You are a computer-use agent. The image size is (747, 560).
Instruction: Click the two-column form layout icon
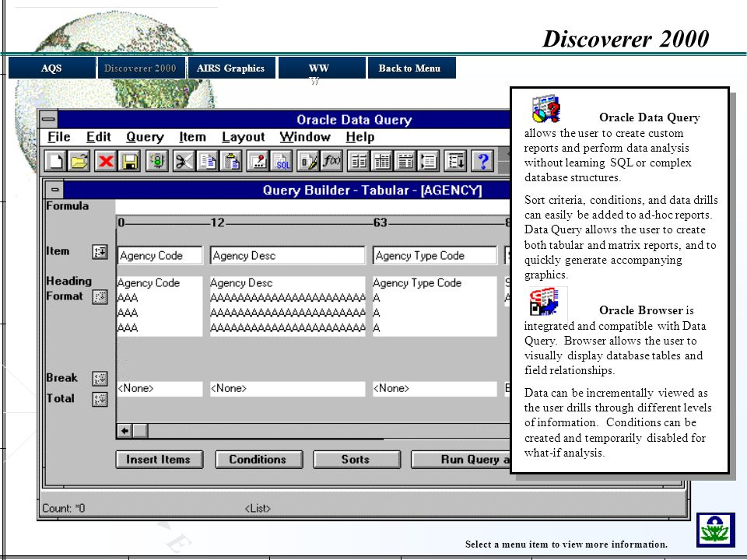(x=359, y=162)
